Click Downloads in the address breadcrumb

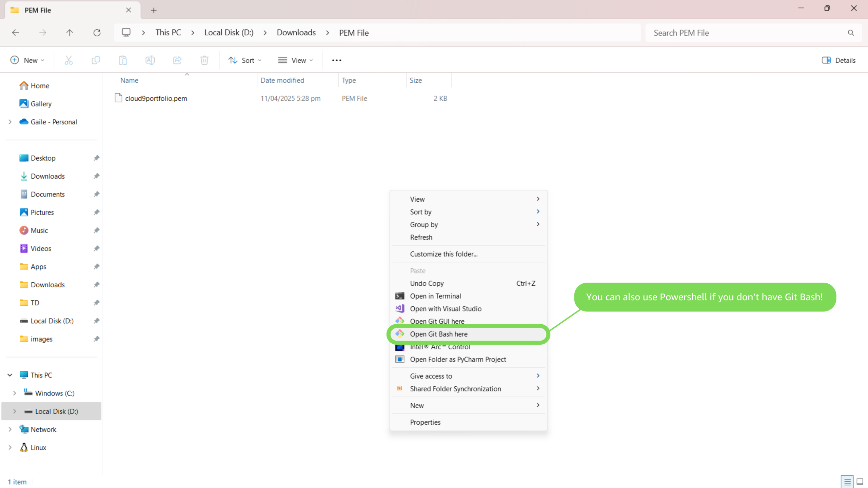coord(296,33)
